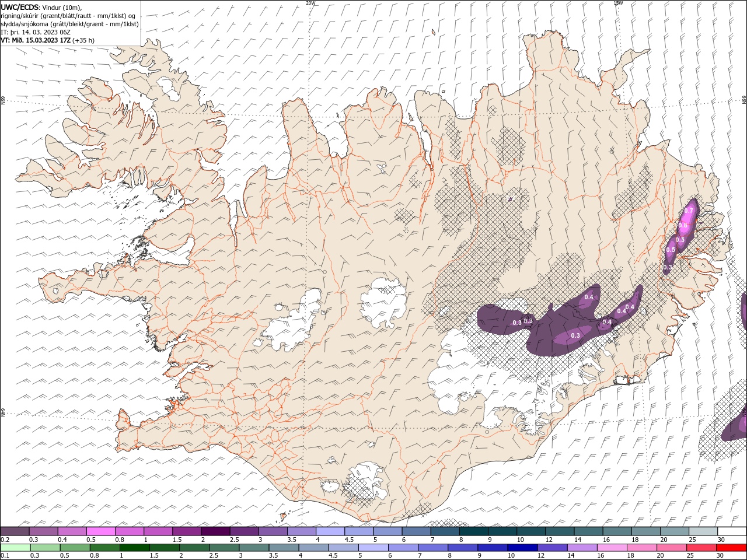Viewport: 747px width, 560px height.
Task: Click the upper snow scale swatch between 16 and 18
Action: pos(616,531)
